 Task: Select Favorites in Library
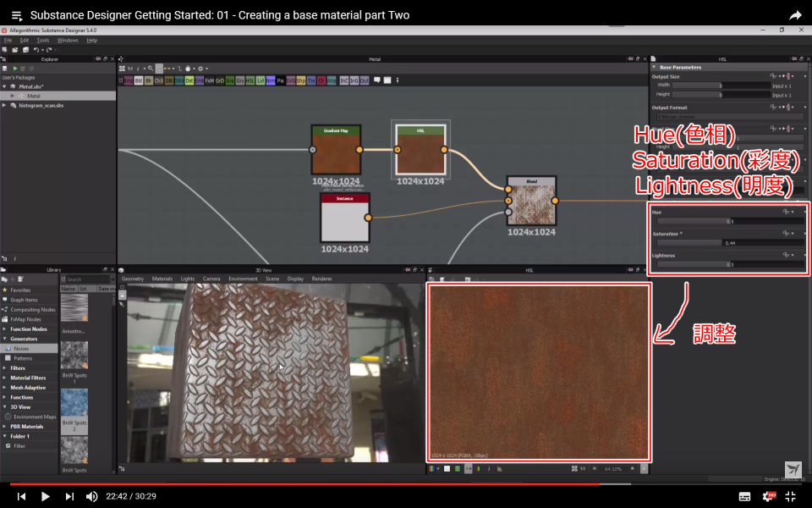tap(29, 290)
